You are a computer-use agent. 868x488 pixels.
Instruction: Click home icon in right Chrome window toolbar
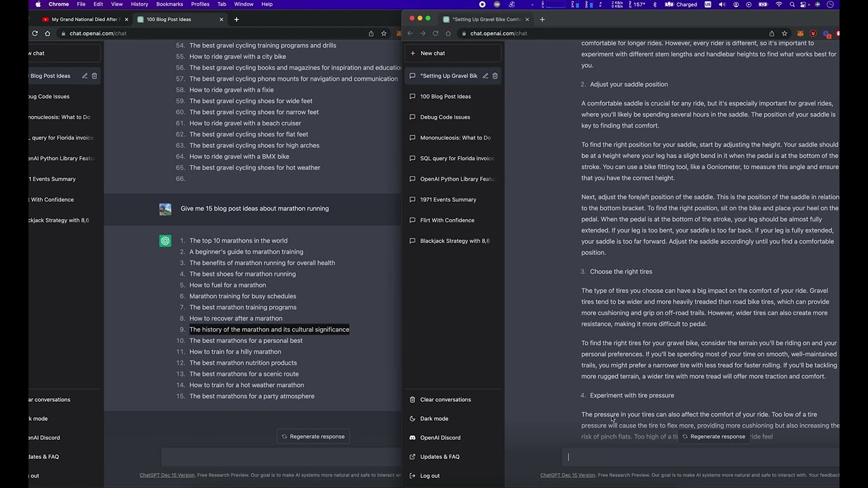(448, 33)
